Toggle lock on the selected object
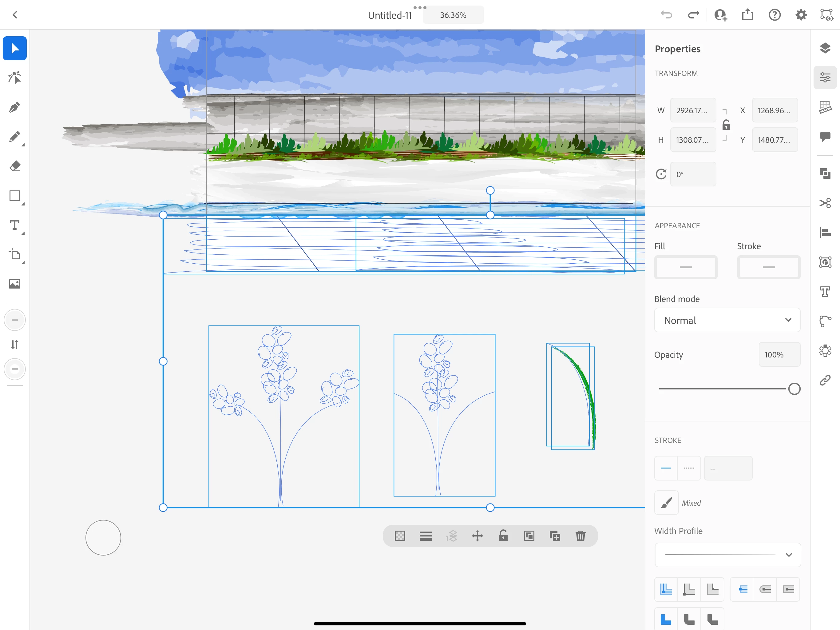 click(503, 536)
